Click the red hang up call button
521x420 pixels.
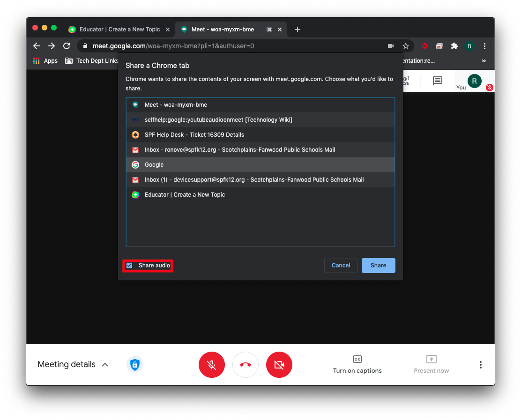(246, 365)
